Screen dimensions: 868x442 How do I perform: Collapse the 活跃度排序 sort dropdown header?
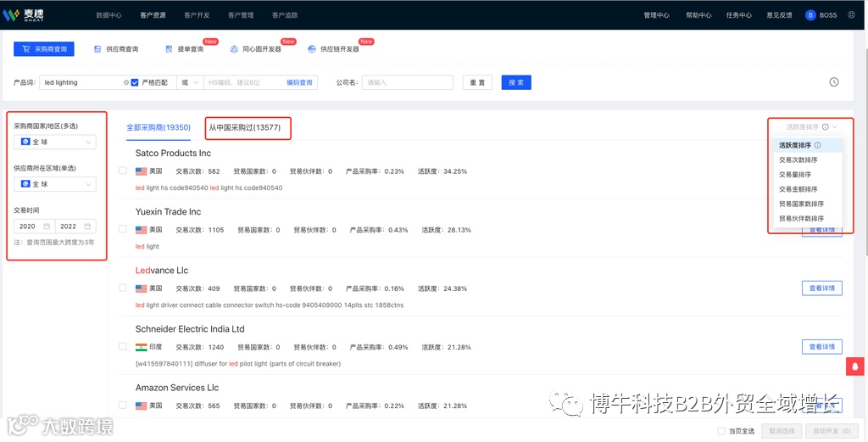click(811, 127)
